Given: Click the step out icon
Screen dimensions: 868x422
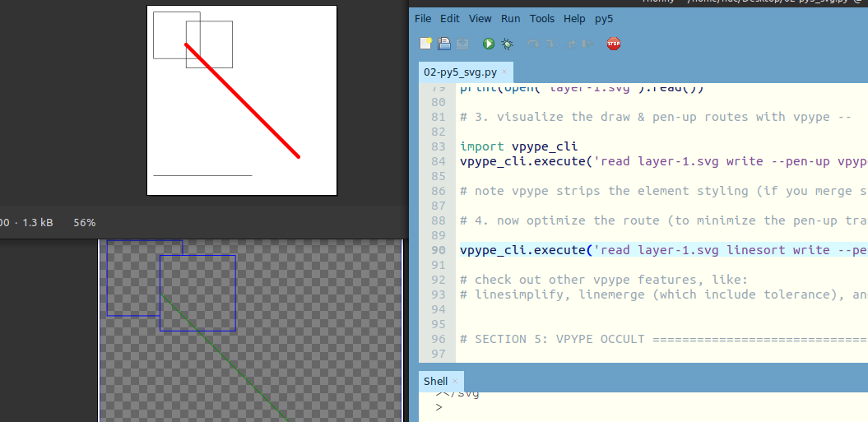Looking at the screenshot, I should 569,44.
